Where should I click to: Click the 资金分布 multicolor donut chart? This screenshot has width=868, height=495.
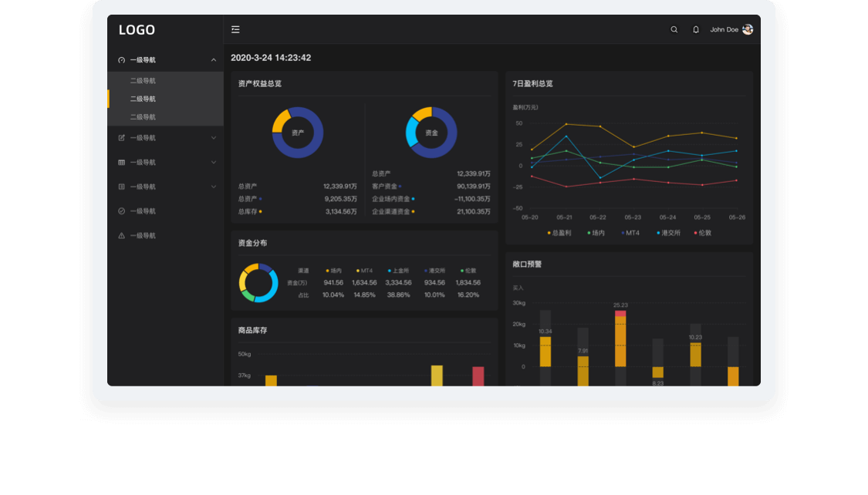pos(258,283)
